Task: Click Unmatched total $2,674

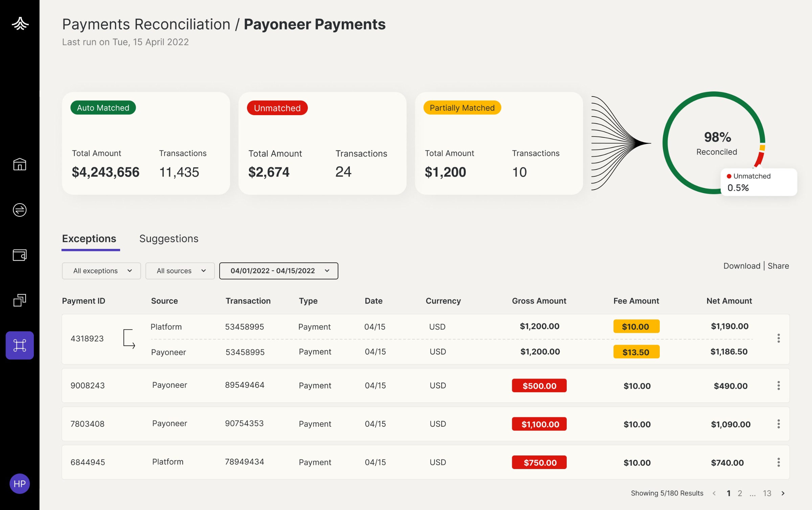Action: [x=269, y=172]
